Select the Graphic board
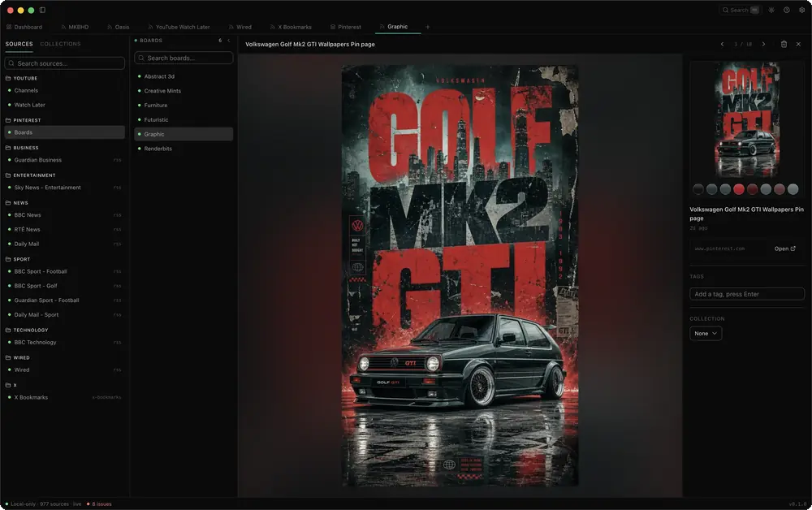Image resolution: width=812 pixels, height=510 pixels. click(x=184, y=134)
